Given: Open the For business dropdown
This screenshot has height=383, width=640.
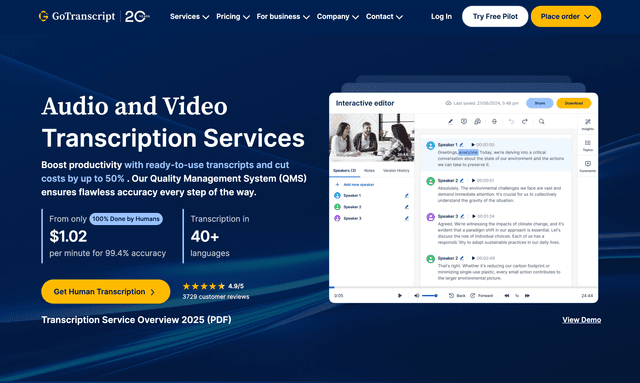Looking at the screenshot, I should point(283,17).
